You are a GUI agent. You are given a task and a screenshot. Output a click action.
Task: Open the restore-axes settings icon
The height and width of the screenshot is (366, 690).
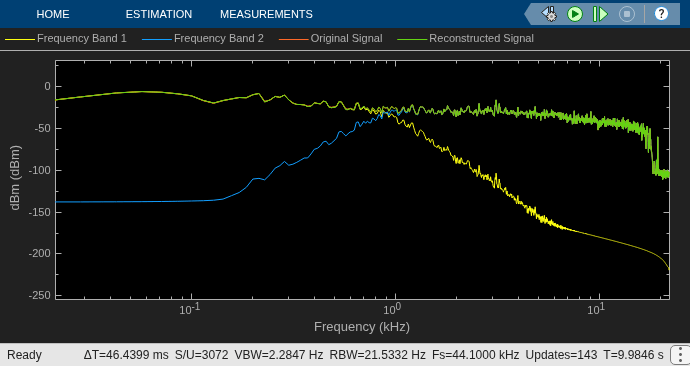(x=550, y=14)
